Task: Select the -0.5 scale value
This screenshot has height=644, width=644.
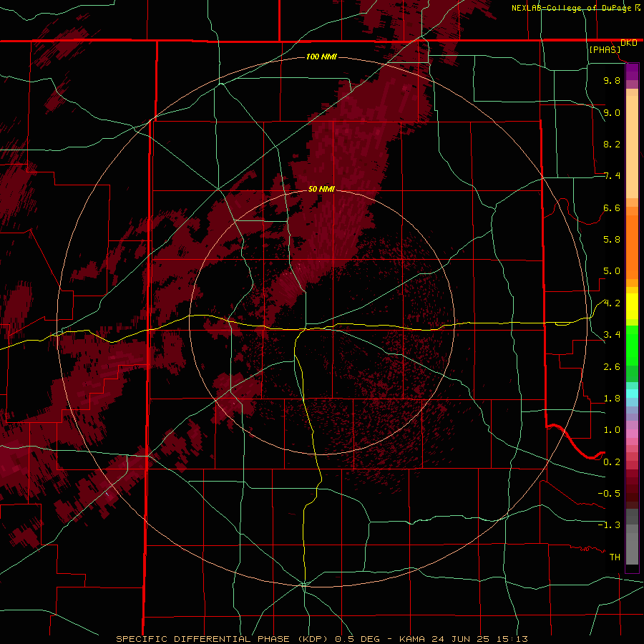Action: [x=609, y=494]
